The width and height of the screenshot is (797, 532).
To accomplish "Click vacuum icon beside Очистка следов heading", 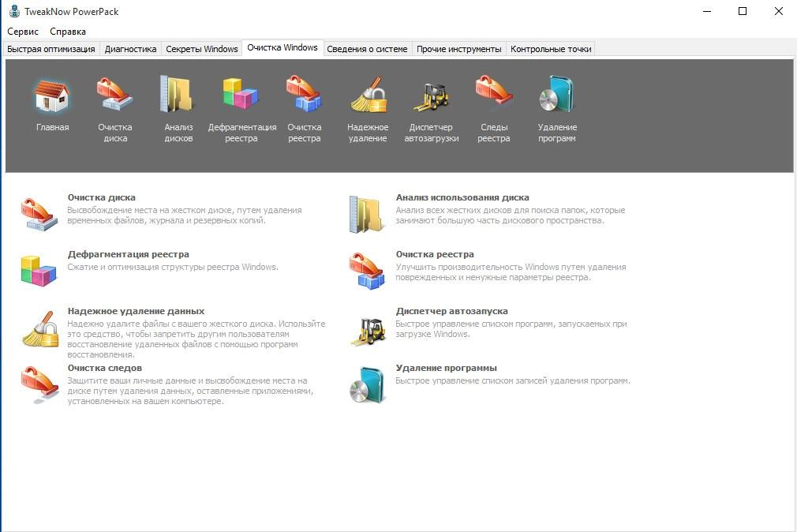I will (39, 385).
